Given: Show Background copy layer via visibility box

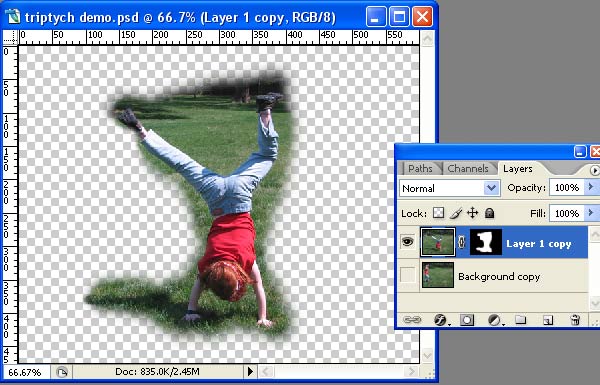Looking at the screenshot, I should 408,275.
